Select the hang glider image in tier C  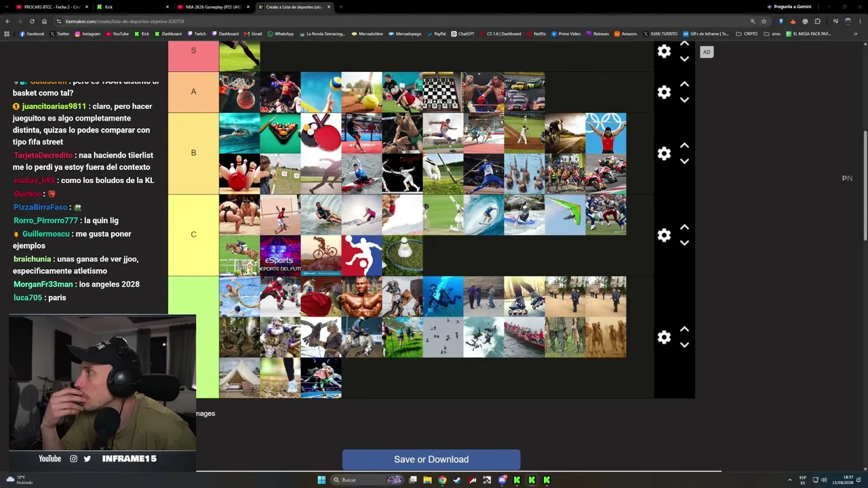point(565,214)
